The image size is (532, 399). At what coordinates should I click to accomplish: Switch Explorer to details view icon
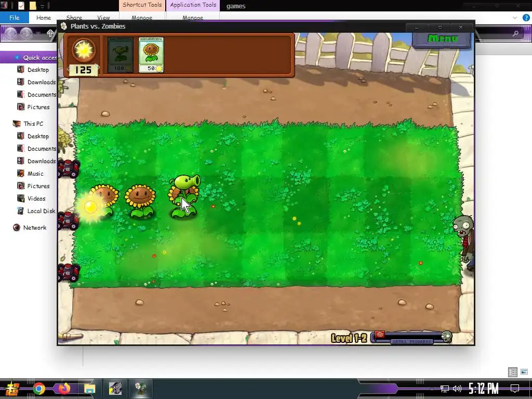coord(513,372)
